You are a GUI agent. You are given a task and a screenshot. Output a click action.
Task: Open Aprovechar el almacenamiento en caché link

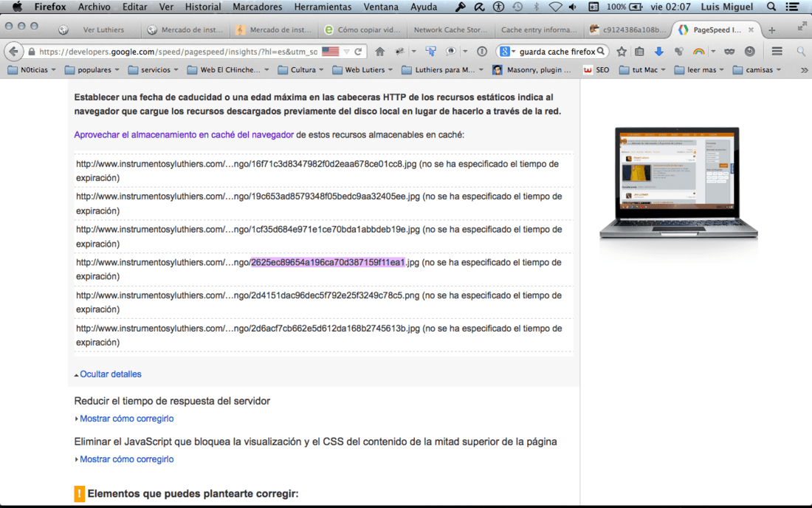point(184,134)
